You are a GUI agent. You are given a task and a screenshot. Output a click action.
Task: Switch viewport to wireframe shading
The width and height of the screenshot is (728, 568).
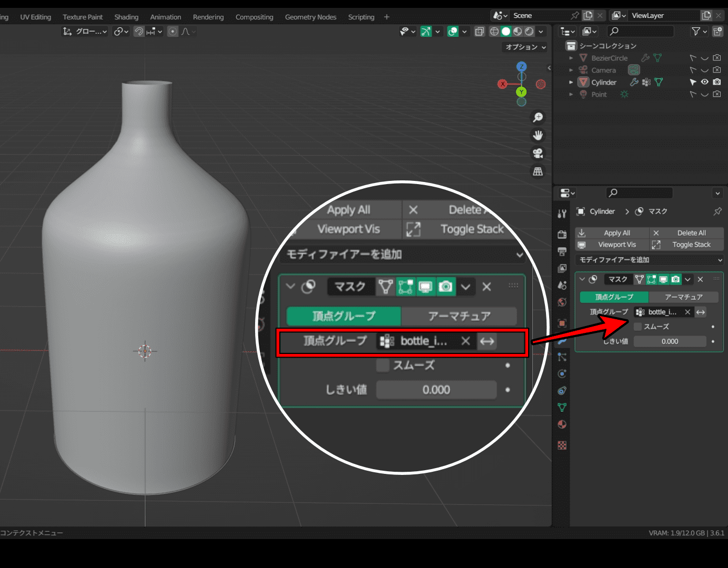(494, 32)
